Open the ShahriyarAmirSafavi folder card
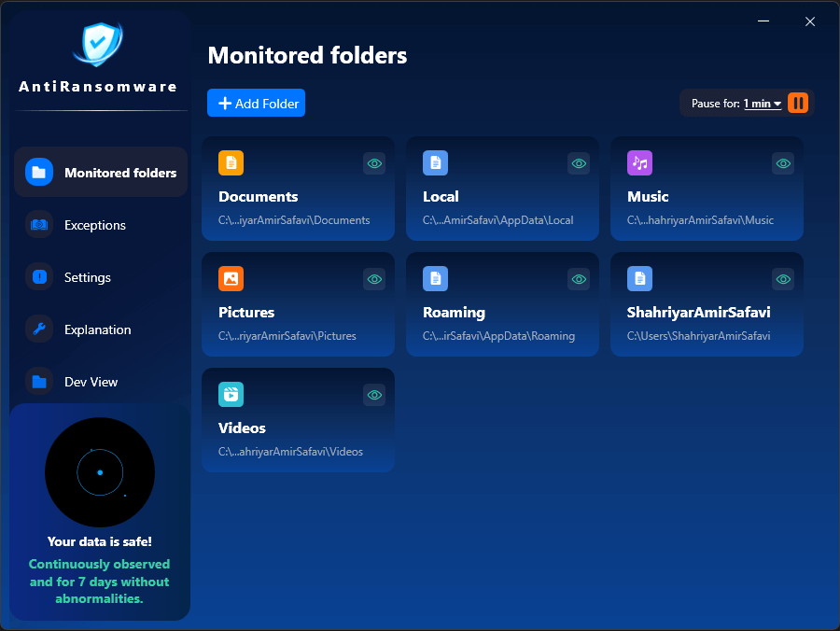840x631 pixels. pos(707,303)
